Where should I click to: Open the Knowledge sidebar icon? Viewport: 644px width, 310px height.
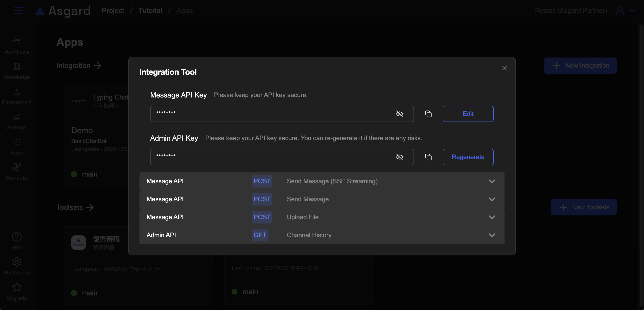[17, 67]
